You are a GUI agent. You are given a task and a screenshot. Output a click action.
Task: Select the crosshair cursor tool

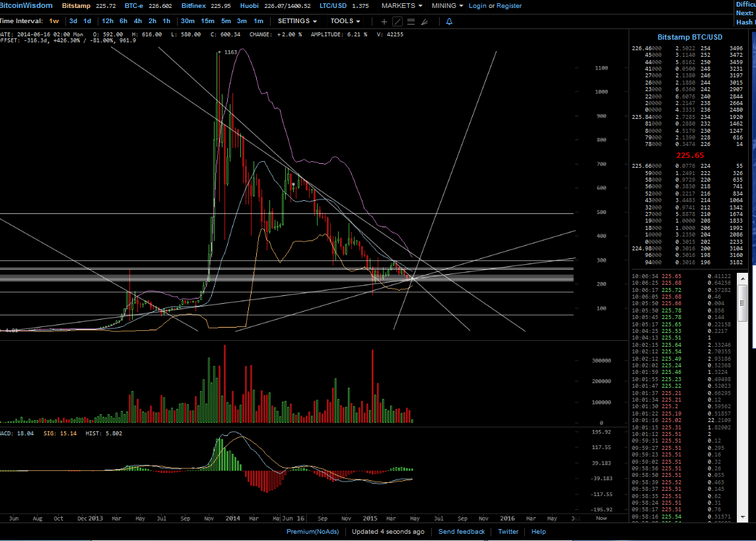pyautogui.click(x=384, y=22)
